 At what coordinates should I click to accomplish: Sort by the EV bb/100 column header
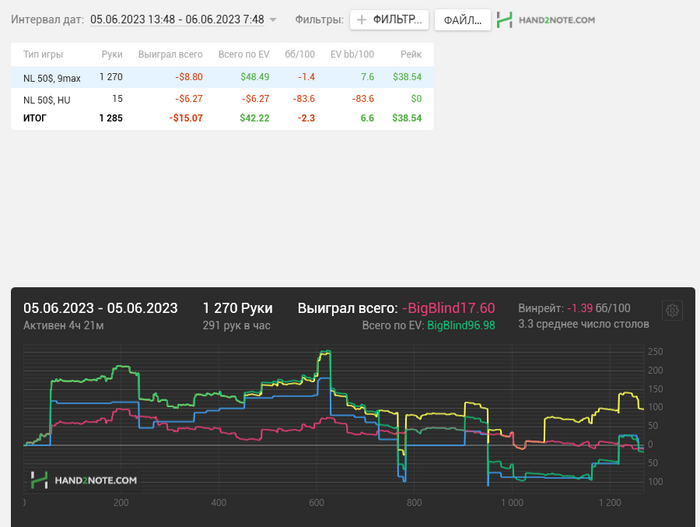pyautogui.click(x=352, y=54)
